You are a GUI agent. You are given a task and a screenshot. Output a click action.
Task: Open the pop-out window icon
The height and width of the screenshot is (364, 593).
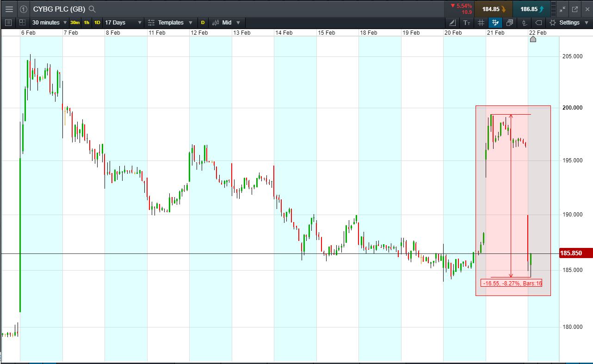(x=575, y=9)
